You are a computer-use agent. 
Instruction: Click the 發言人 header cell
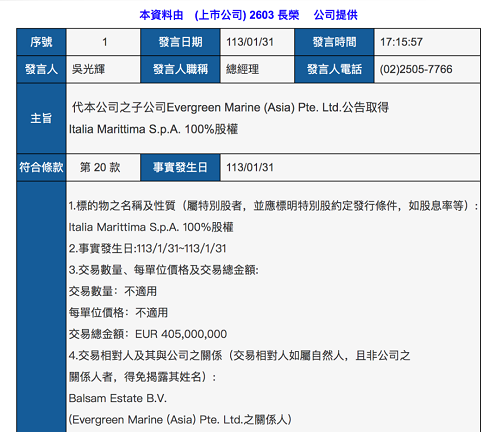click(41, 69)
